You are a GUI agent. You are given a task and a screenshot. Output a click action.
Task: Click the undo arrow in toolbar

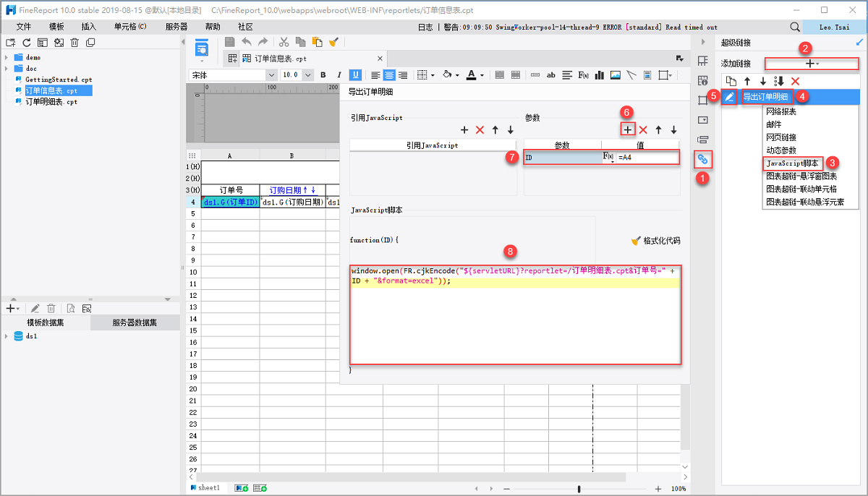pyautogui.click(x=246, y=43)
